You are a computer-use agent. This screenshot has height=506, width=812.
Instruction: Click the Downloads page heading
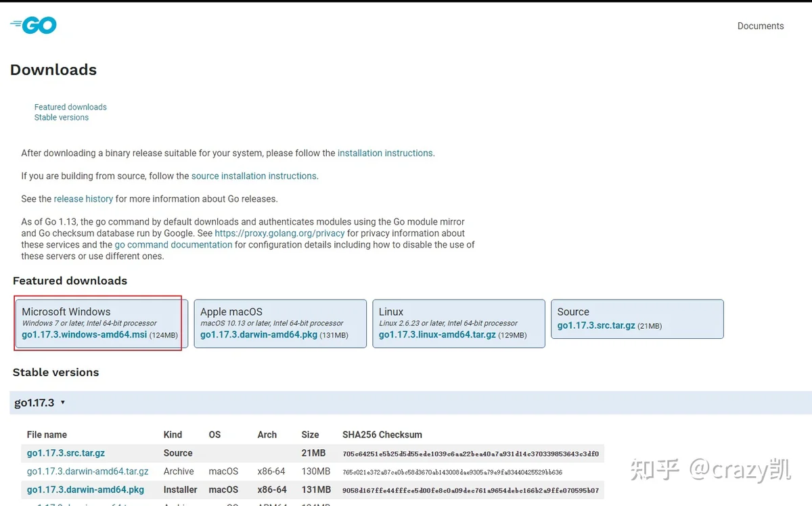(x=53, y=70)
